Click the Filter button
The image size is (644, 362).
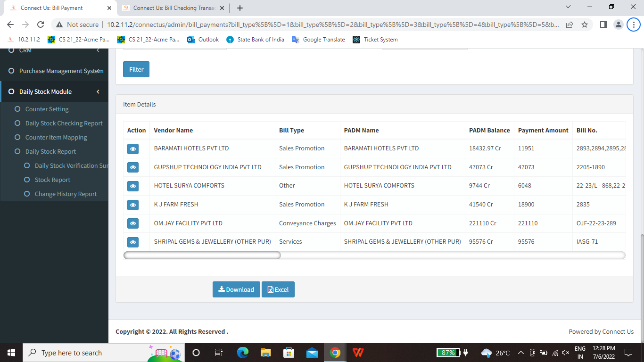[136, 69]
